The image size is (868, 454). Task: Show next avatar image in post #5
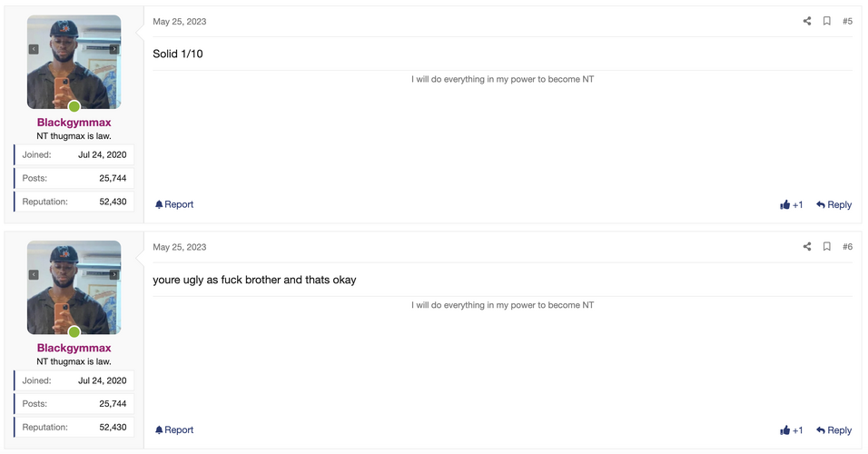(x=114, y=49)
